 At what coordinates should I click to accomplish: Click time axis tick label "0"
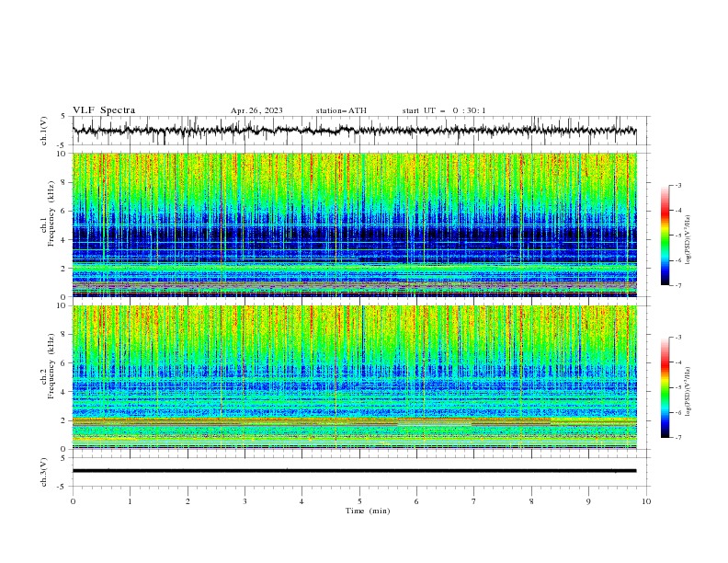coord(73,501)
